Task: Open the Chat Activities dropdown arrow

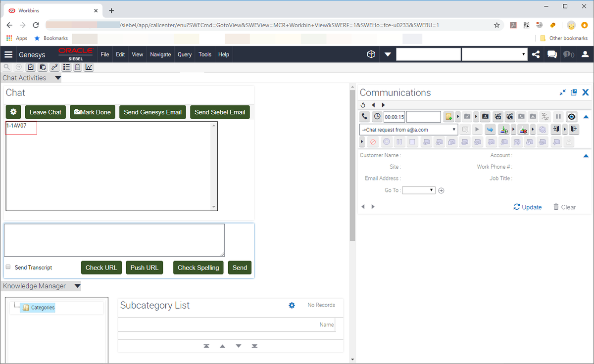Action: coord(58,78)
